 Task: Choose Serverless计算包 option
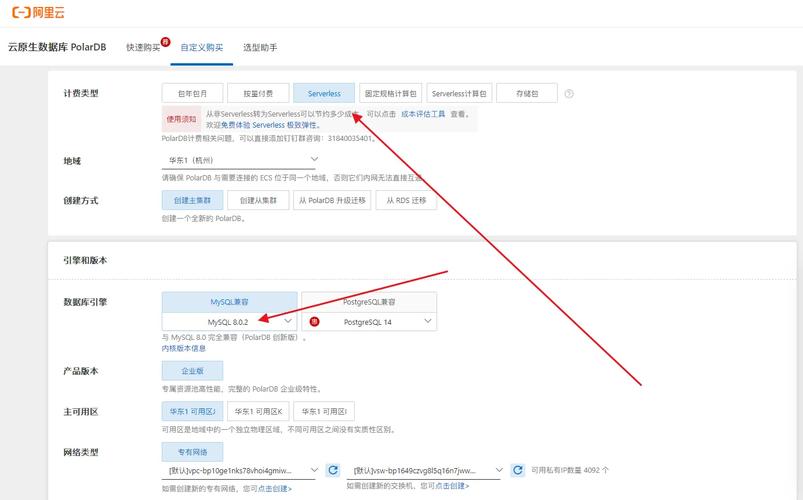pos(459,93)
